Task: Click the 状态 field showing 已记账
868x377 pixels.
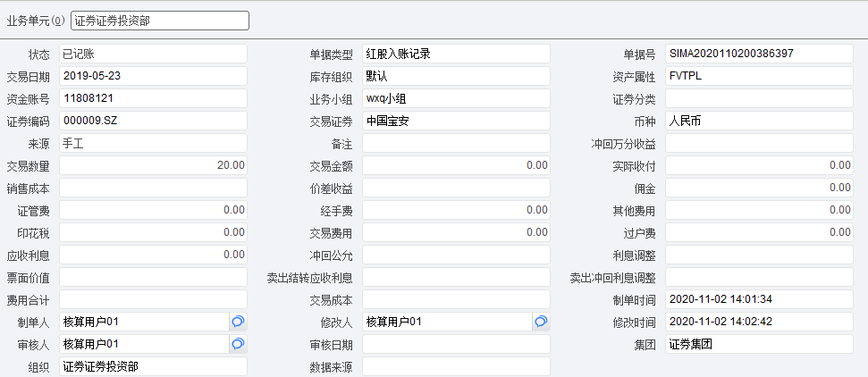Action: click(152, 54)
